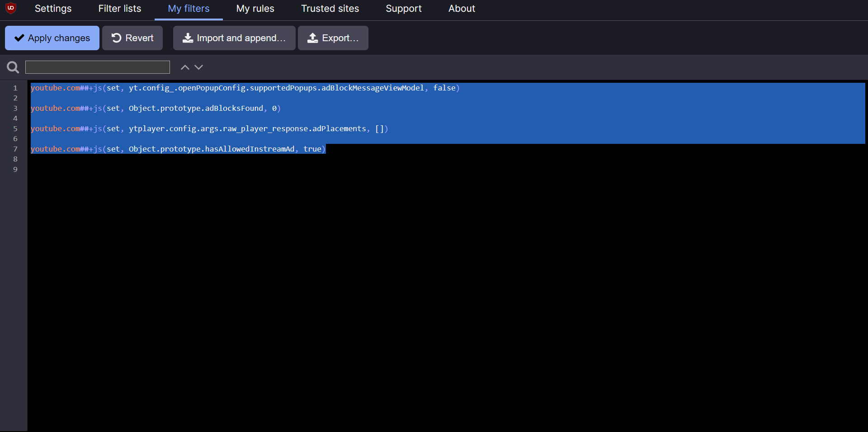868x432 pixels.
Task: Click Import and append button
Action: [x=234, y=38]
